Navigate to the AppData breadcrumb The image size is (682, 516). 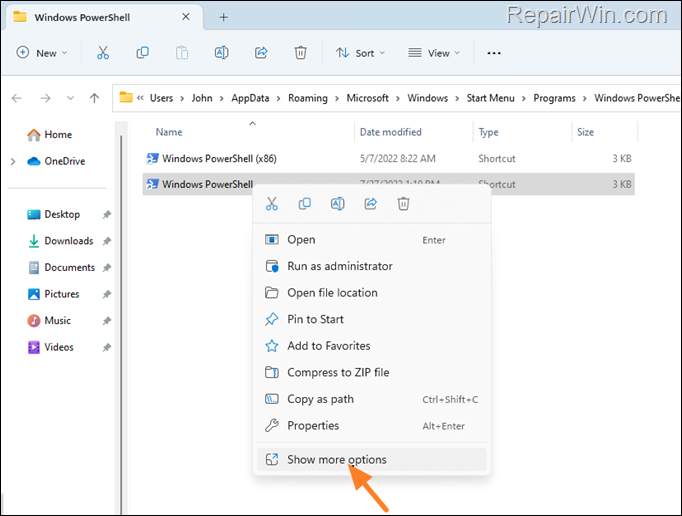250,98
